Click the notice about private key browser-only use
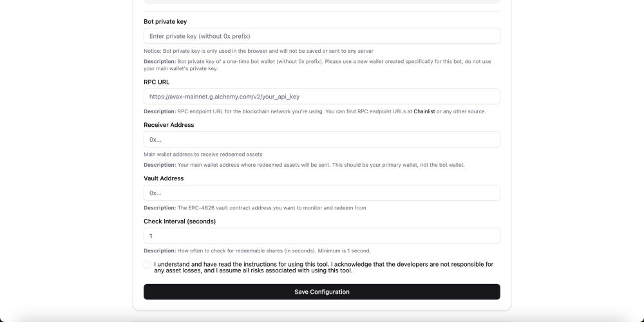Image resolution: width=644 pixels, height=322 pixels. coord(258,51)
